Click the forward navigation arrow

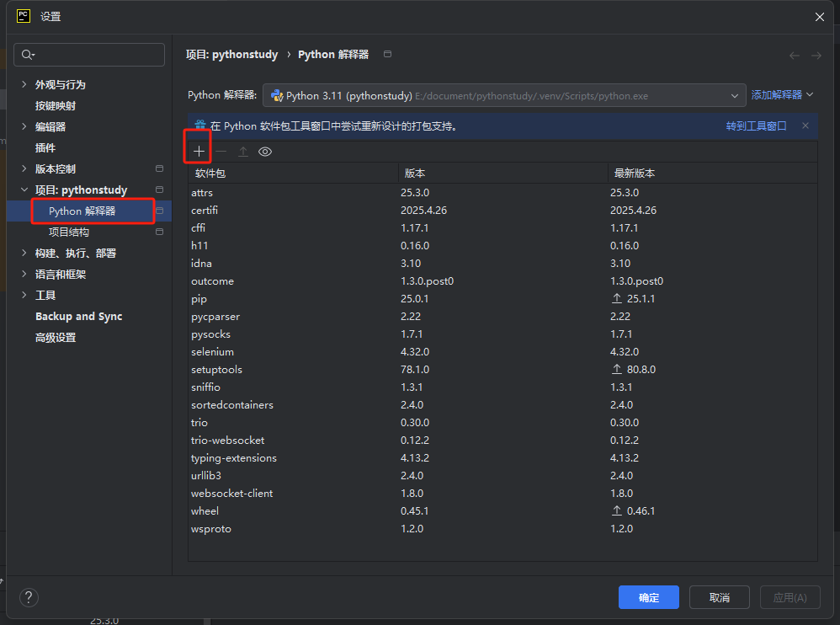(x=816, y=56)
